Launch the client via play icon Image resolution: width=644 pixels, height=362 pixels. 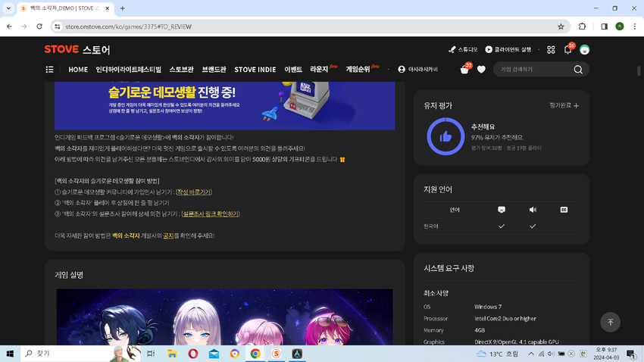click(x=508, y=49)
